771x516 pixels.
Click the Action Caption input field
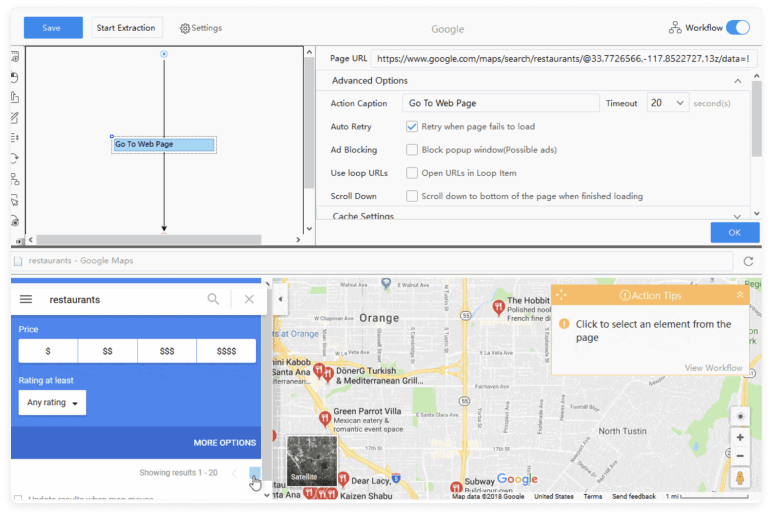501,103
